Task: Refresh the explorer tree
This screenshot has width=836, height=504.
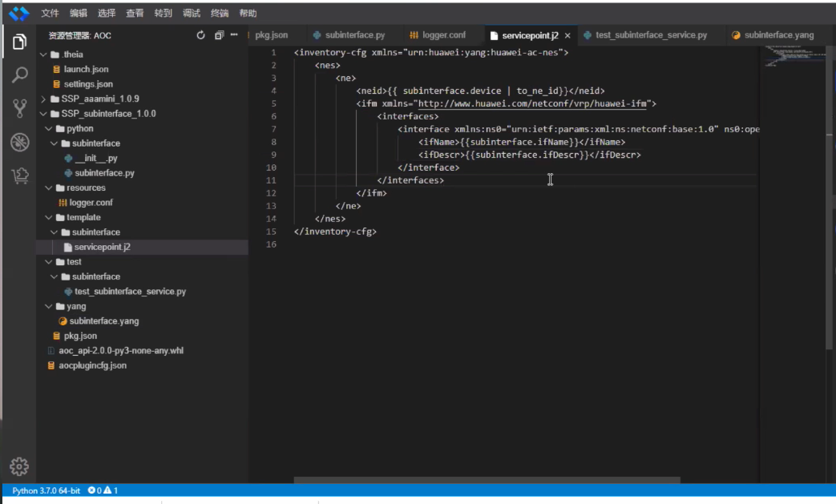Action: click(200, 35)
